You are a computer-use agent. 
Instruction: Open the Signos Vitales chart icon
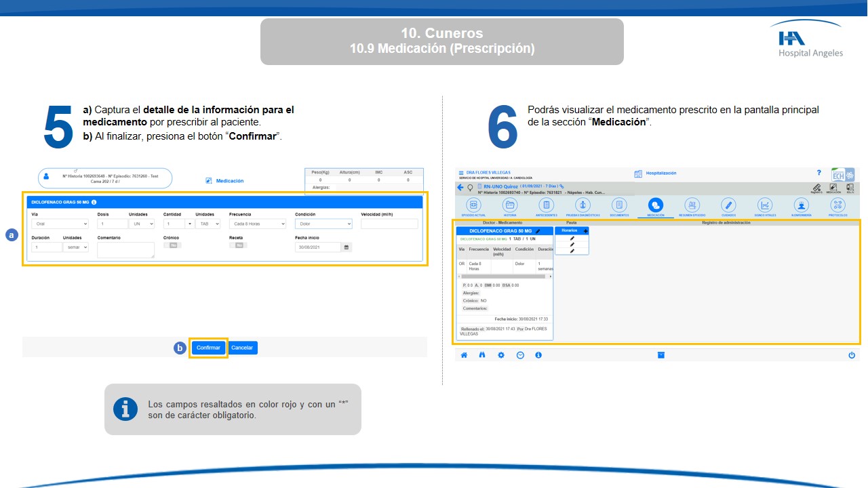tap(765, 205)
